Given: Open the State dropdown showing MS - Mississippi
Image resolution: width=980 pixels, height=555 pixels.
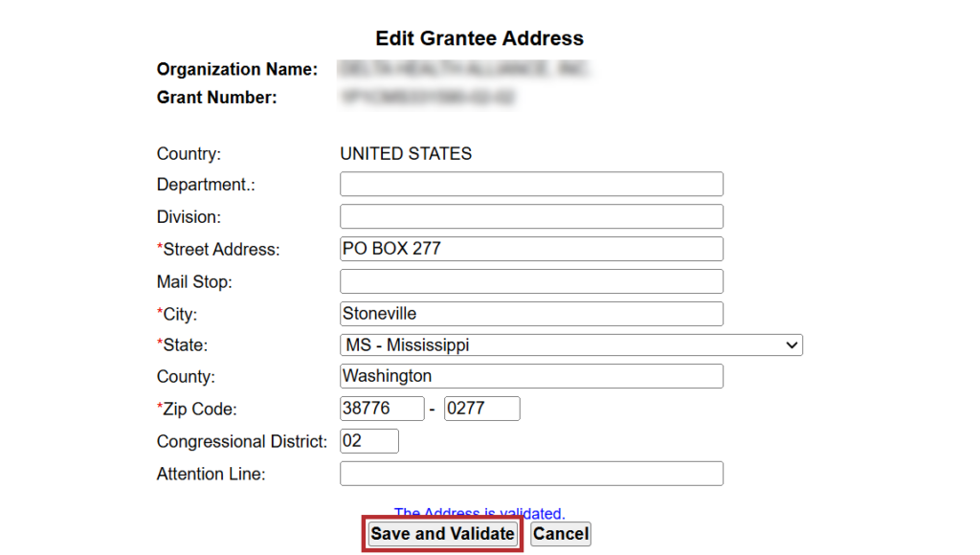Looking at the screenshot, I should (x=570, y=344).
